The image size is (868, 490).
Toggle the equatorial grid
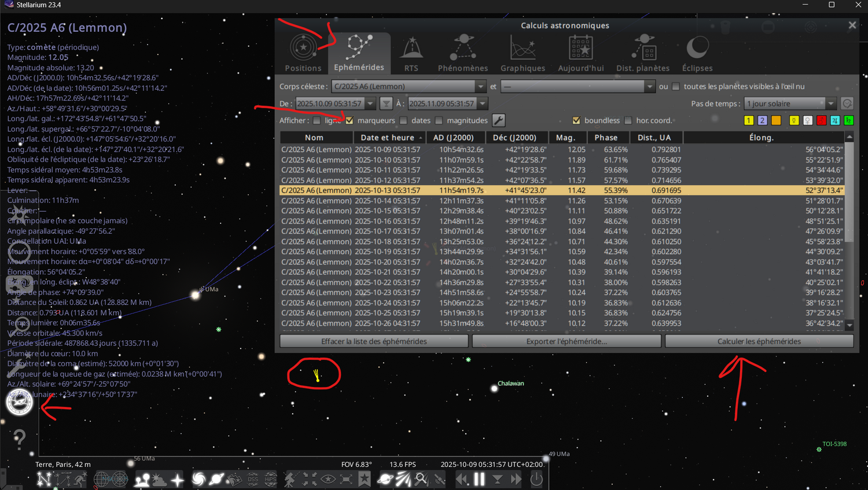coord(101,479)
